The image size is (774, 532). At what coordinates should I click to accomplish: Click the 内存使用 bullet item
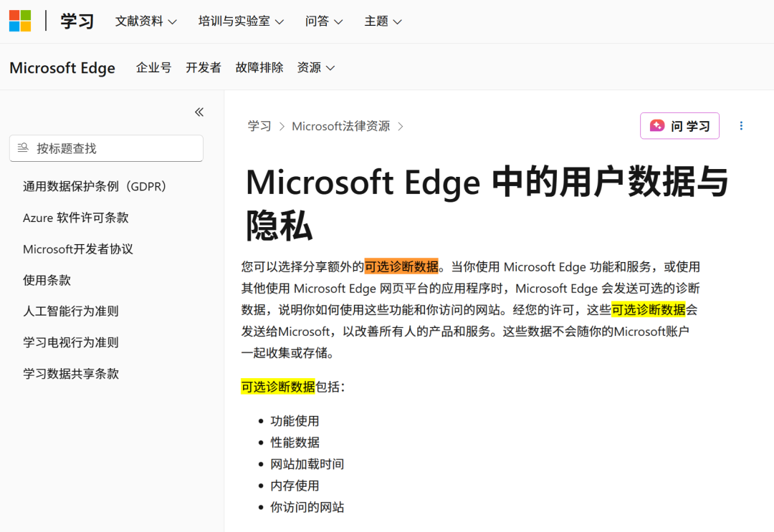(x=295, y=485)
